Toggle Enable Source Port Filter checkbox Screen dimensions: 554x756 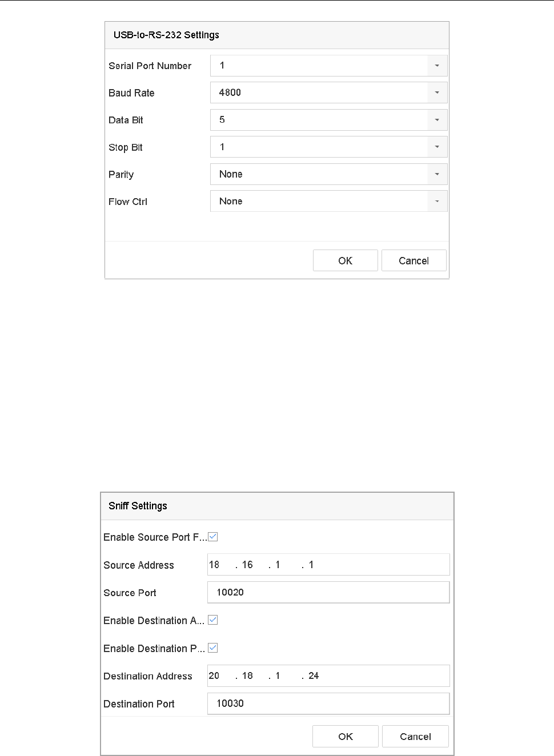(x=213, y=537)
